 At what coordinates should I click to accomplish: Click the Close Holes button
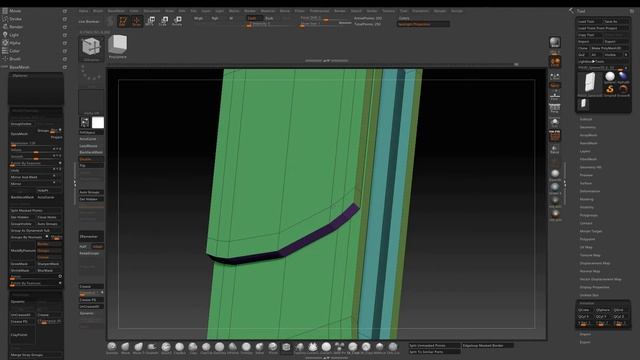(x=49, y=217)
